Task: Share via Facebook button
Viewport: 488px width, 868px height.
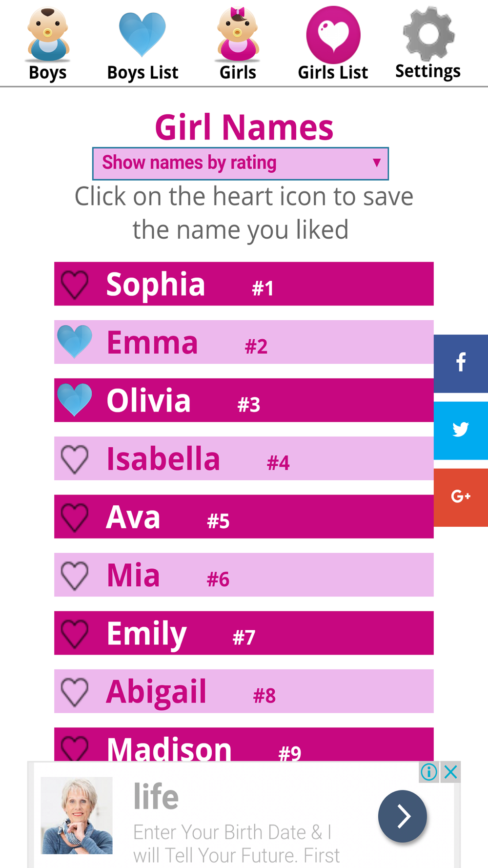Action: (x=461, y=363)
